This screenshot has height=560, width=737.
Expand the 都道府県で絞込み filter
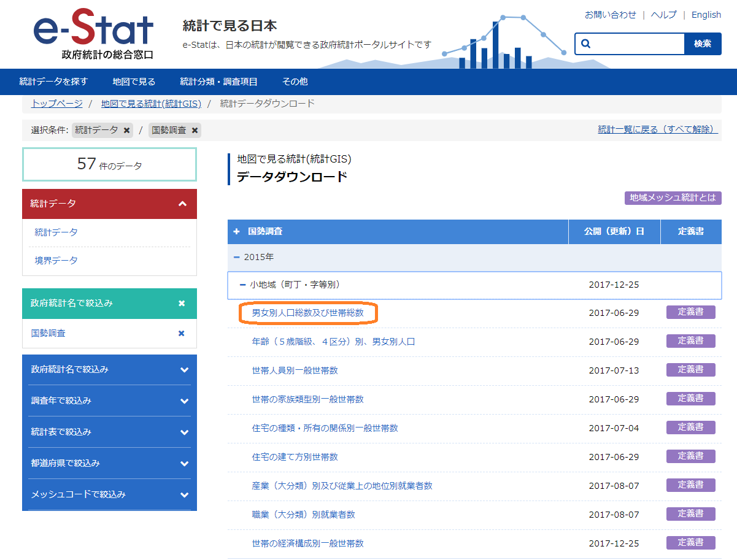tap(184, 464)
